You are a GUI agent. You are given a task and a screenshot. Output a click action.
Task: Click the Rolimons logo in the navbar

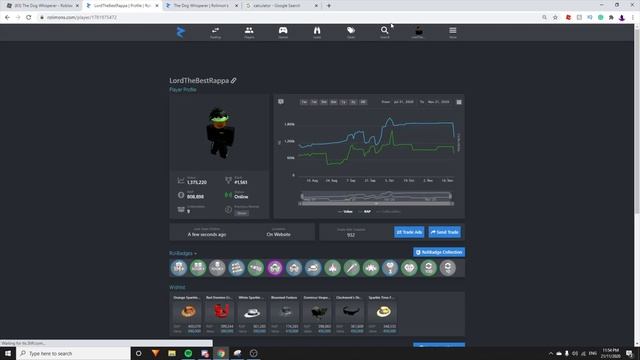tap(181, 32)
